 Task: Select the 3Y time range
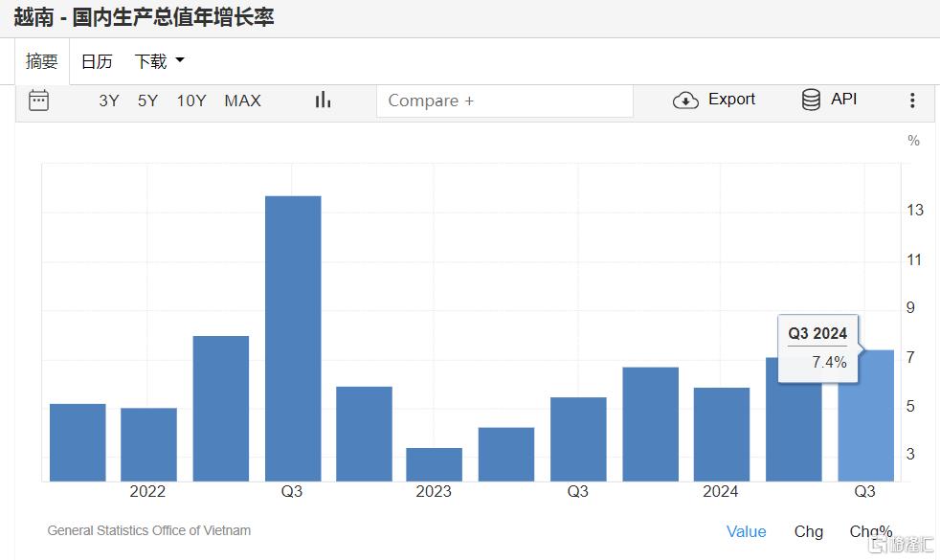point(109,101)
